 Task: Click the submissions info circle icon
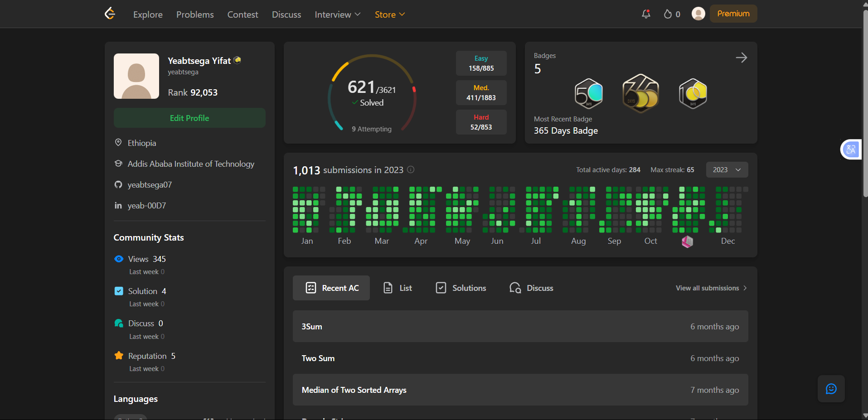(411, 169)
